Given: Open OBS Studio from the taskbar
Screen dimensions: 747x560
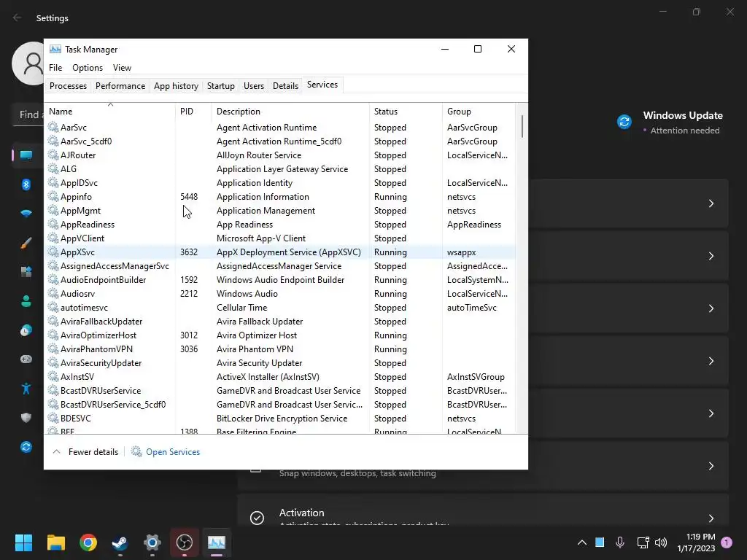Looking at the screenshot, I should (x=185, y=542).
